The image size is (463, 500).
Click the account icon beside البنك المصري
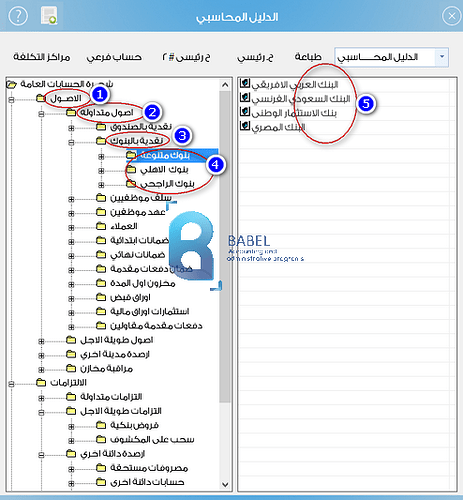pos(245,126)
